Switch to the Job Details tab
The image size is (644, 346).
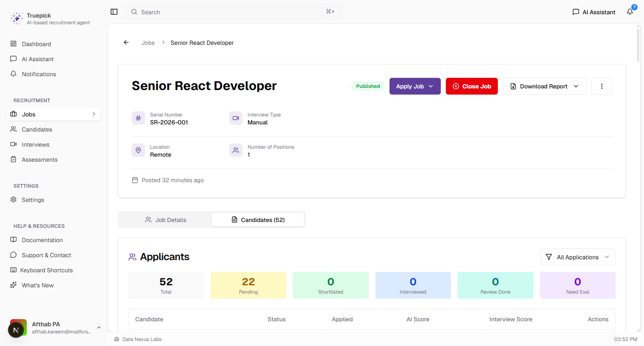165,220
